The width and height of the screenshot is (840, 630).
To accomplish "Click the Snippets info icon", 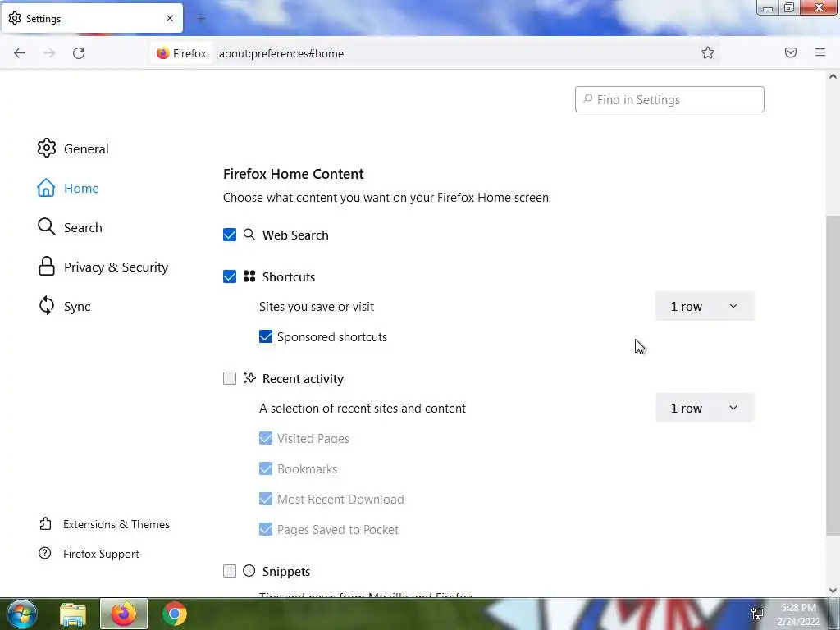I will point(249,571).
